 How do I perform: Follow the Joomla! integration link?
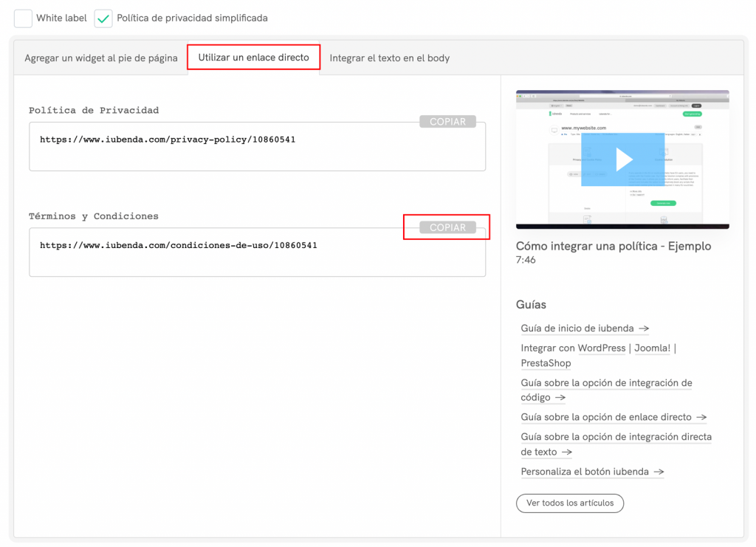coord(652,348)
